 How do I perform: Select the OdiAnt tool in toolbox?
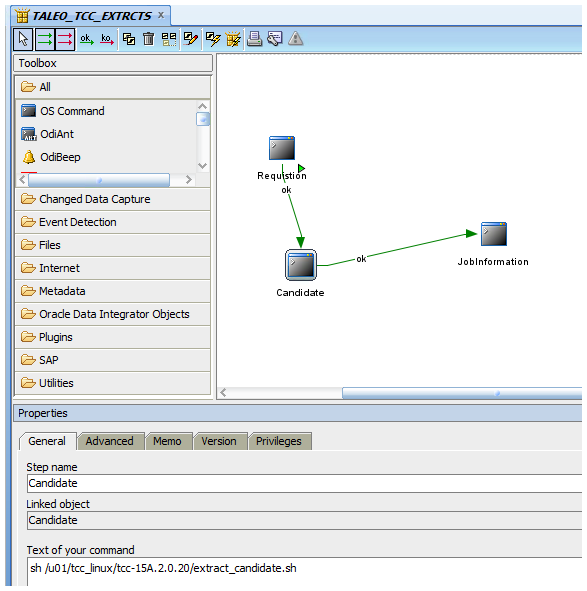(x=48, y=134)
